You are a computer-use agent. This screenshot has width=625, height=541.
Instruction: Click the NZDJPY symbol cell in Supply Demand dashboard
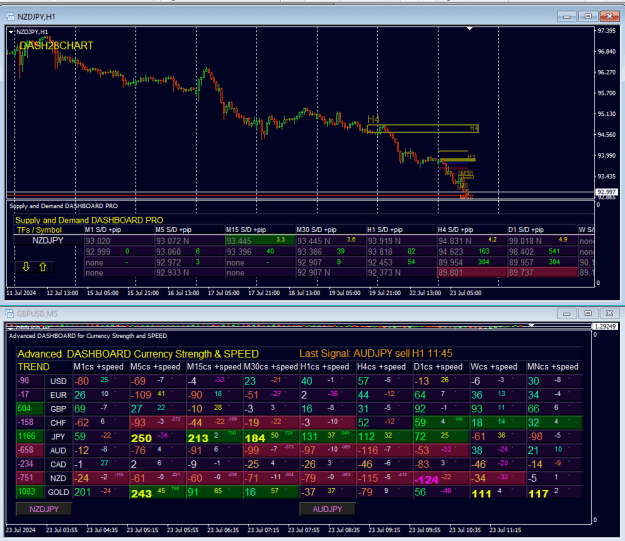48,240
